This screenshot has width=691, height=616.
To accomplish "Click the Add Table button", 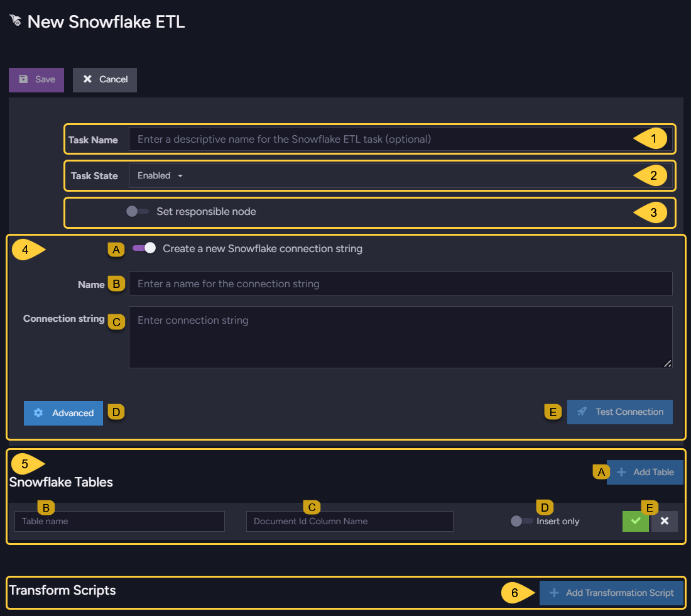I will (645, 472).
